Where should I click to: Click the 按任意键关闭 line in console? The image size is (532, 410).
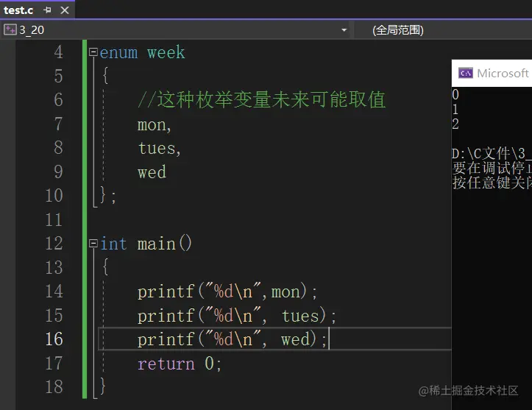coord(492,183)
